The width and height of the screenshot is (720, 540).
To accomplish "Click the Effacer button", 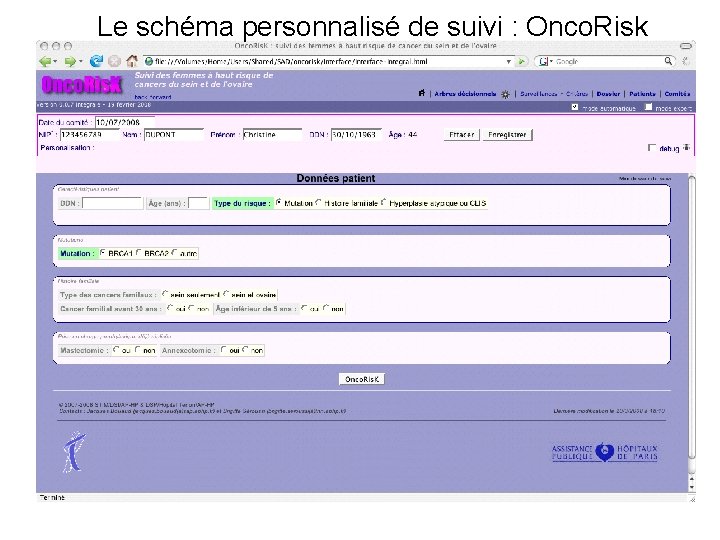I will pos(461,135).
